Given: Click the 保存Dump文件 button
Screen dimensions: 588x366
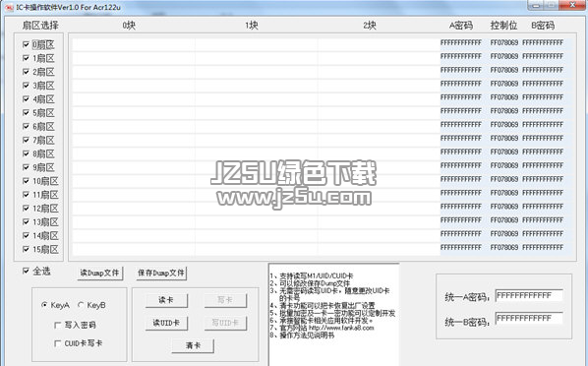Looking at the screenshot, I should [161, 273].
